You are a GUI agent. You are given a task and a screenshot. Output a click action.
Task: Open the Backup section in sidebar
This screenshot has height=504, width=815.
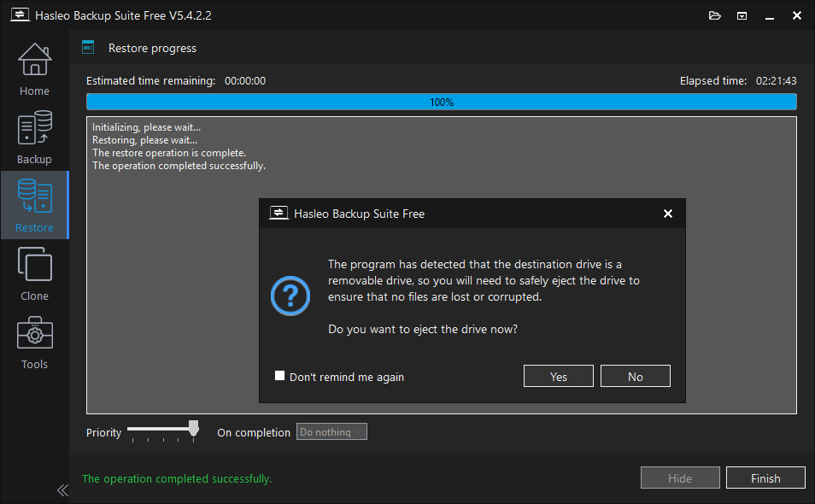34,138
